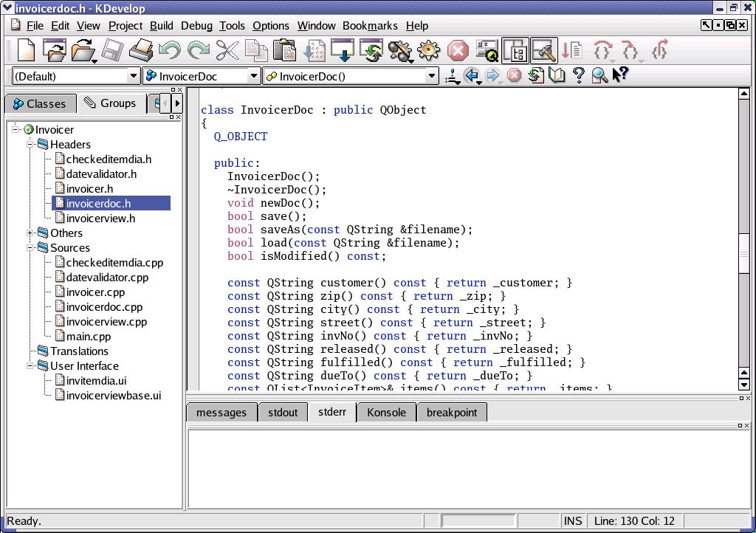Click the open file folder icon
Screen dimensions: 756x533
84,50
